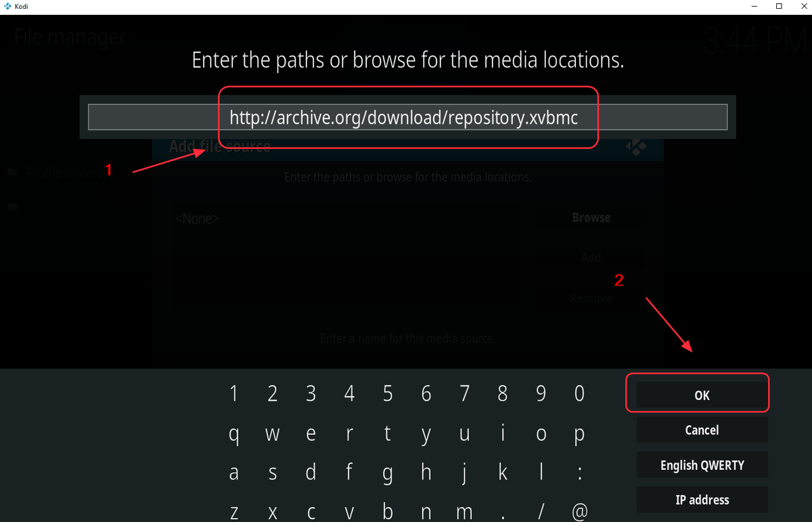Tap the number 0 key

tap(579, 393)
